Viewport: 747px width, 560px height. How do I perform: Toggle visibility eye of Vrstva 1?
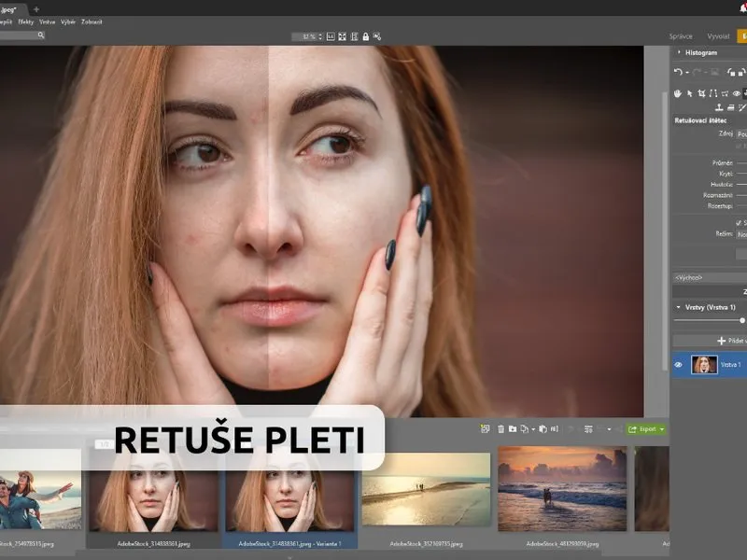[x=679, y=365]
